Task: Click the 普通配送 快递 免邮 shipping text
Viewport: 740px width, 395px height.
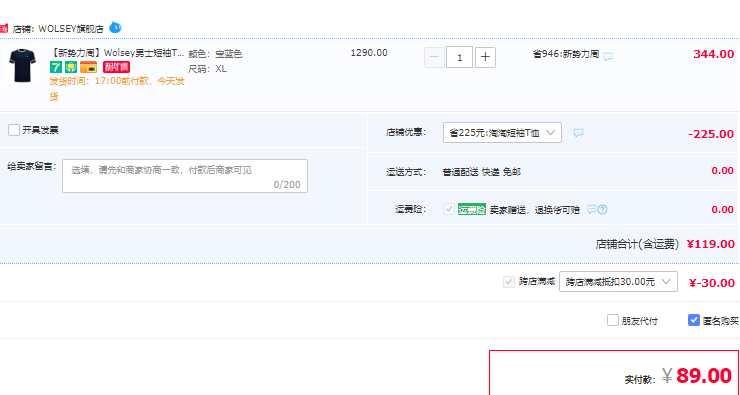Action: pos(481,172)
